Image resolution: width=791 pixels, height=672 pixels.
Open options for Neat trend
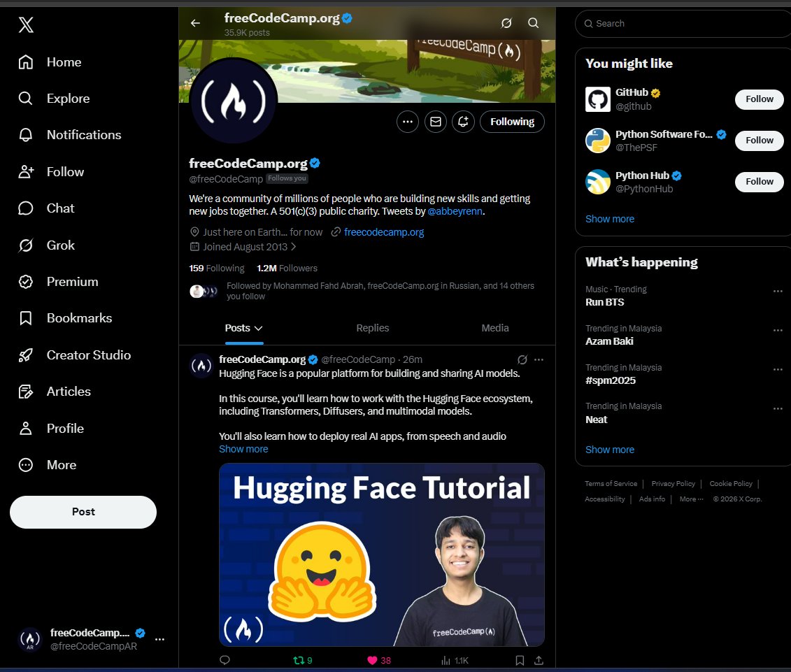(778, 408)
